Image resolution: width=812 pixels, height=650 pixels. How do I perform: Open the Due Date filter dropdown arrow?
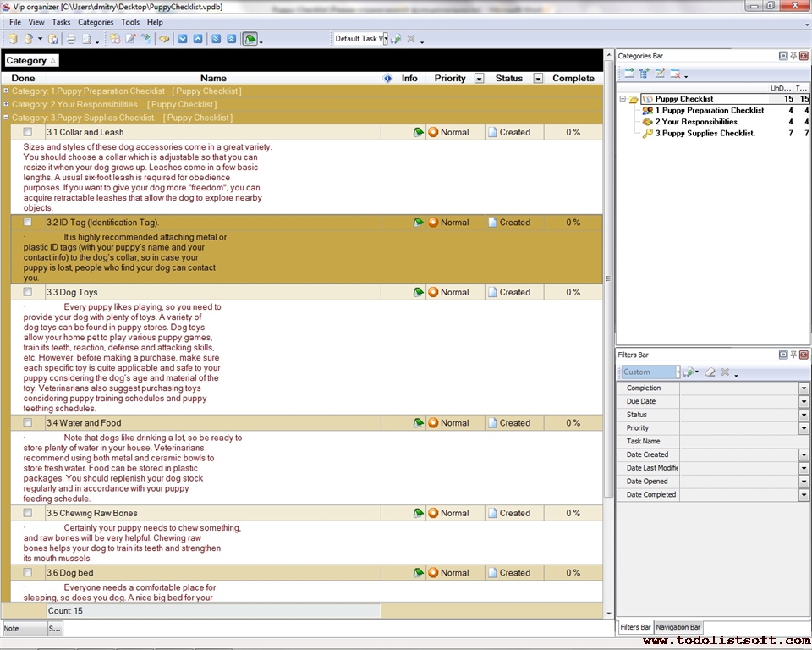click(804, 401)
